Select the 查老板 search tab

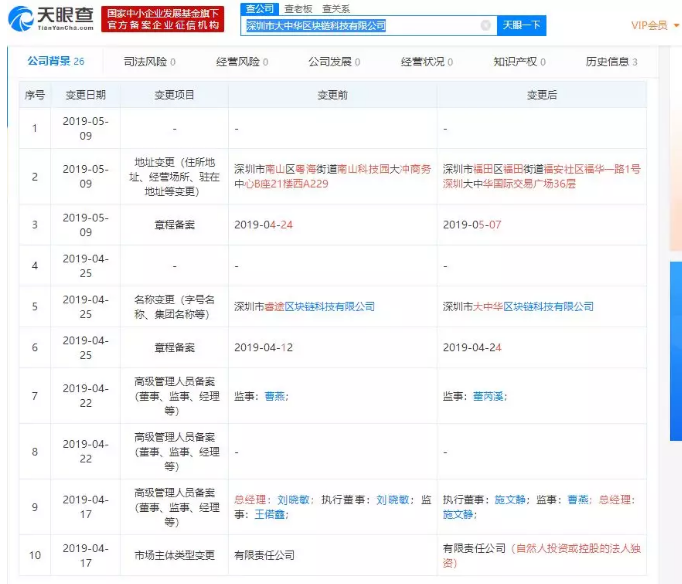[298, 9]
